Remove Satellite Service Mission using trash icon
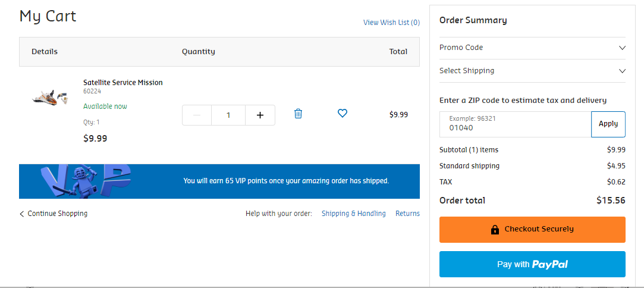Image resolution: width=644 pixels, height=288 pixels. click(298, 114)
